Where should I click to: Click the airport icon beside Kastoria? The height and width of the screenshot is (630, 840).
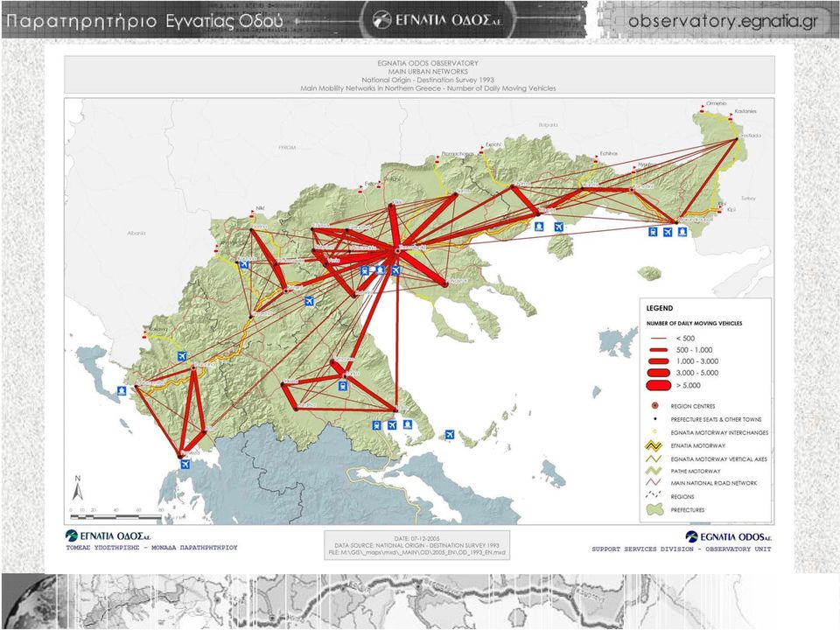pyautogui.click(x=245, y=264)
